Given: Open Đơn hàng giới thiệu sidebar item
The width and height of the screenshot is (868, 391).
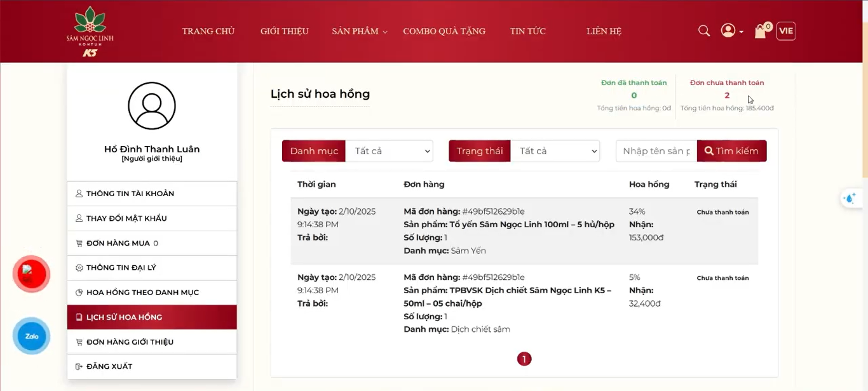Looking at the screenshot, I should tap(152, 342).
